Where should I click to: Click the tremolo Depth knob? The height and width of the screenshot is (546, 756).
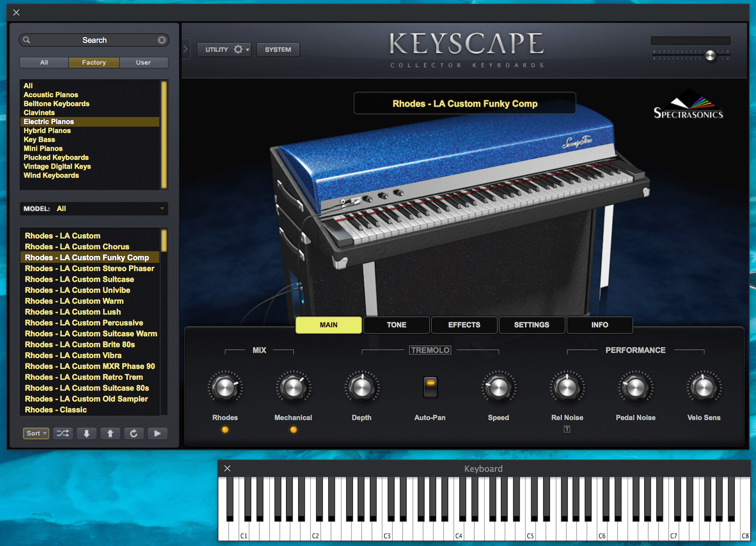362,387
